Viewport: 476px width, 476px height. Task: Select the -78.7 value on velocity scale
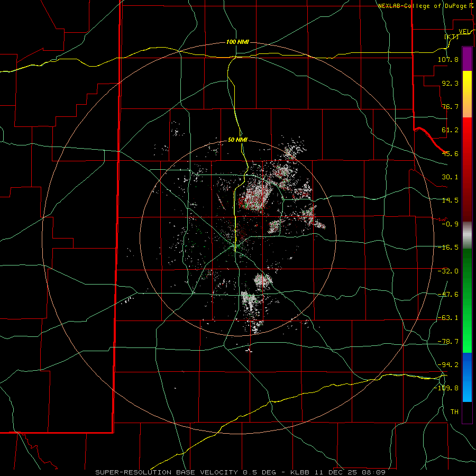[448, 342]
